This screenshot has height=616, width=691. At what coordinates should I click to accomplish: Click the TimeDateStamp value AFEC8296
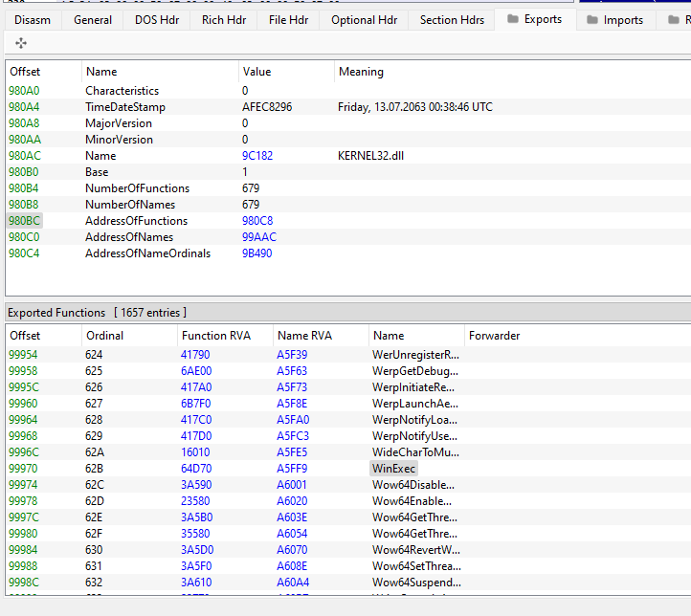pos(267,107)
